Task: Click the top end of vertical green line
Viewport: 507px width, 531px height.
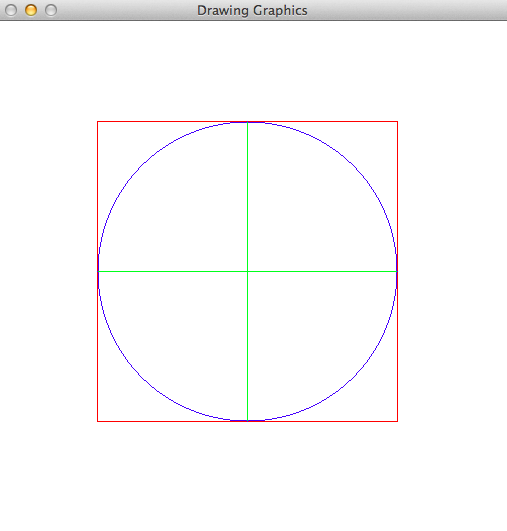Action: tap(248, 122)
